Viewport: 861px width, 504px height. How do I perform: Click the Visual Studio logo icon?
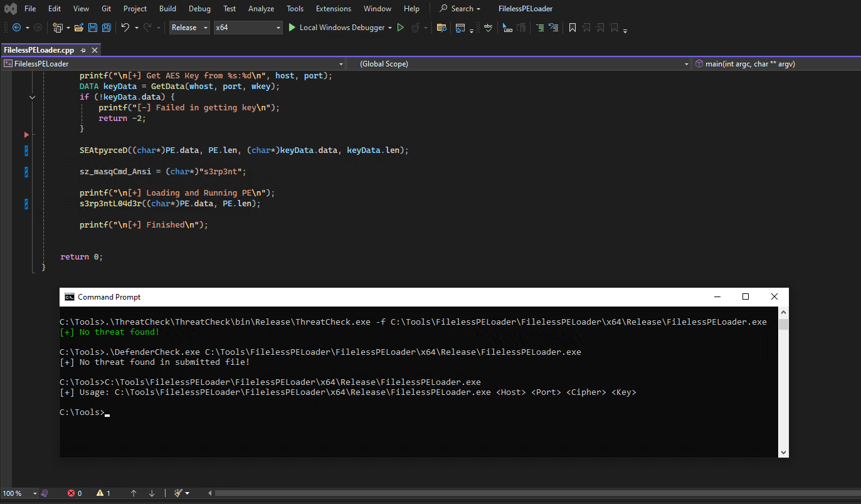(10, 9)
